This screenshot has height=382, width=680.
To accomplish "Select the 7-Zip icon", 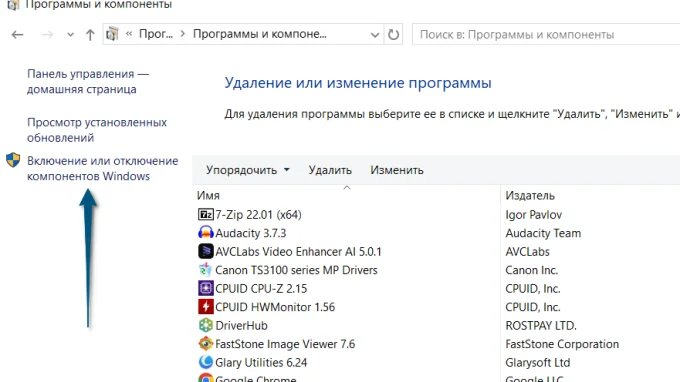I will click(x=206, y=215).
